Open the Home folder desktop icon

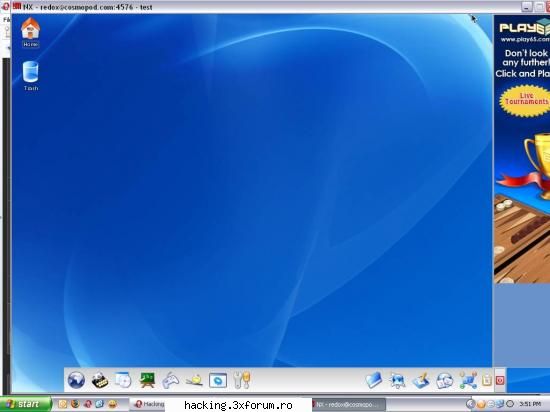(x=31, y=32)
